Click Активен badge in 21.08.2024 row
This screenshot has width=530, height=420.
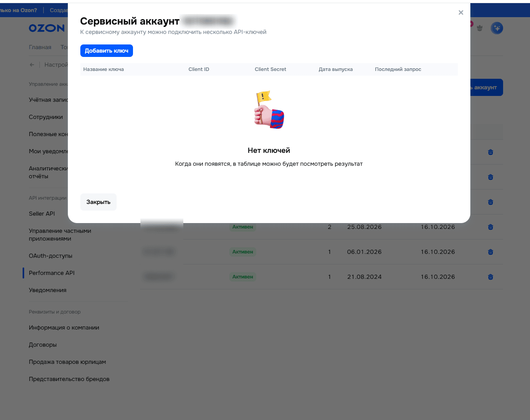point(243,277)
